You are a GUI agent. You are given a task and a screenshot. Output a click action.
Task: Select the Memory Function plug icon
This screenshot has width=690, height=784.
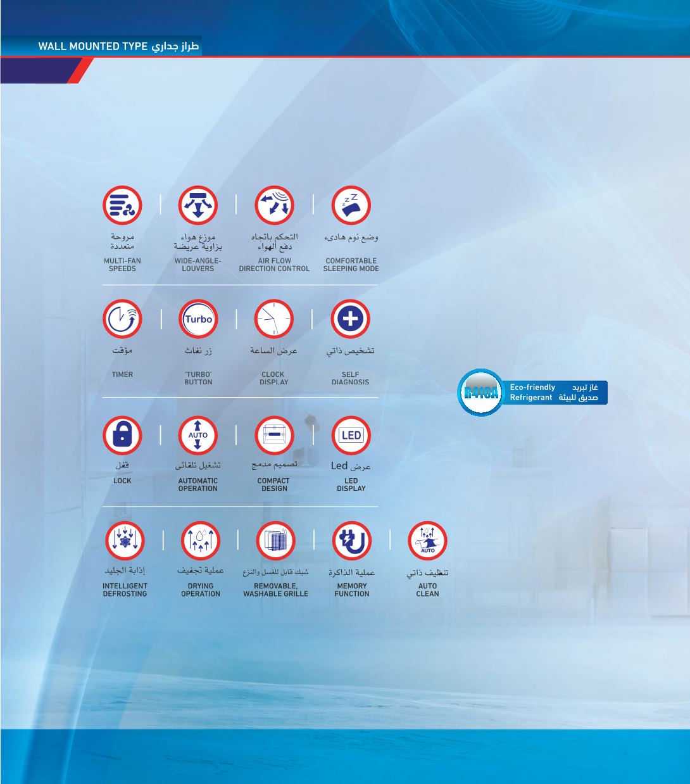coord(351,541)
